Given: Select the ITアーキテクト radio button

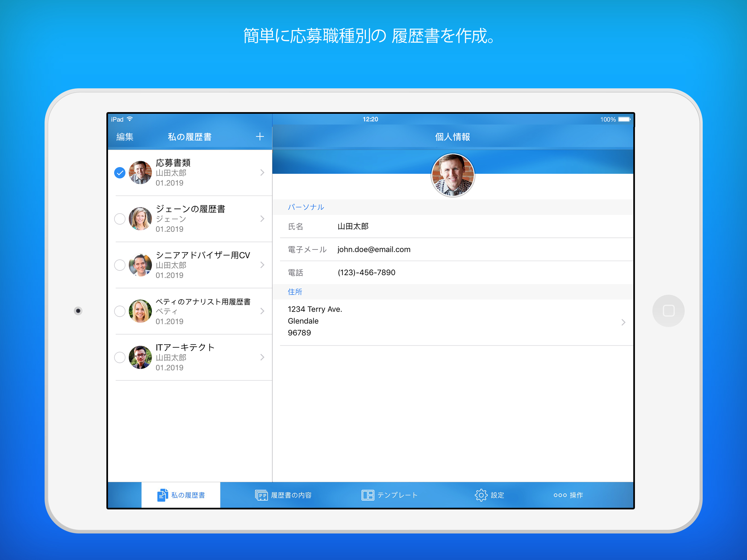Looking at the screenshot, I should pyautogui.click(x=120, y=357).
